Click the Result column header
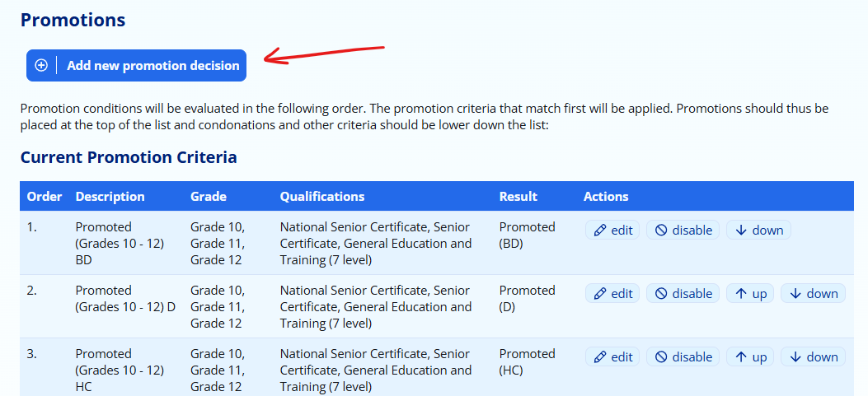The height and width of the screenshot is (396, 868). [x=518, y=197]
